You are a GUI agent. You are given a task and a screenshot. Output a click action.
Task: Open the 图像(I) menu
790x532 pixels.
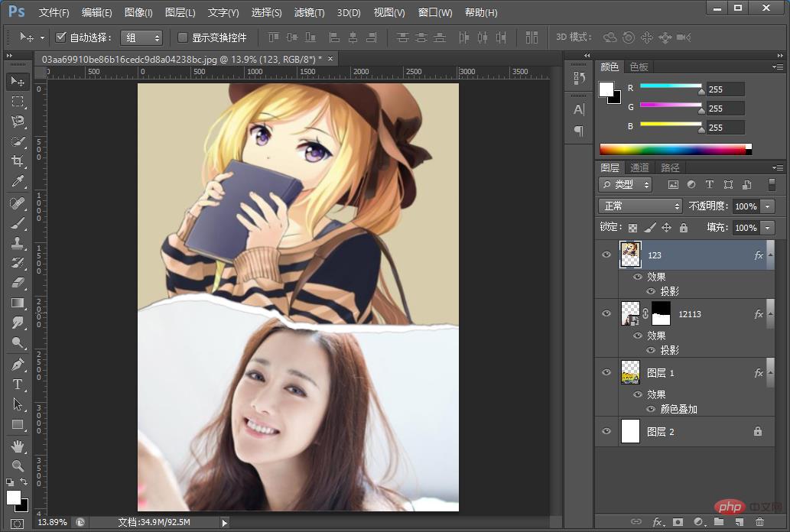tap(138, 12)
